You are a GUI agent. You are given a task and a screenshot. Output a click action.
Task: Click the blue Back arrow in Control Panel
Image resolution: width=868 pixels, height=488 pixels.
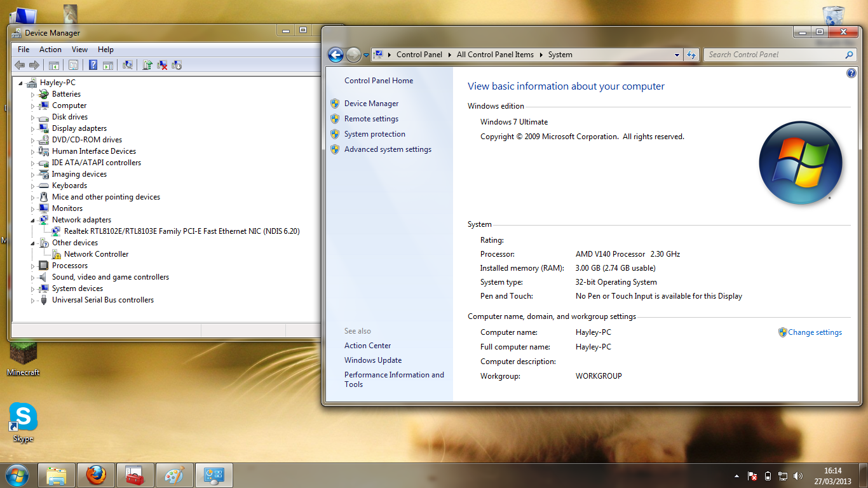(336, 55)
